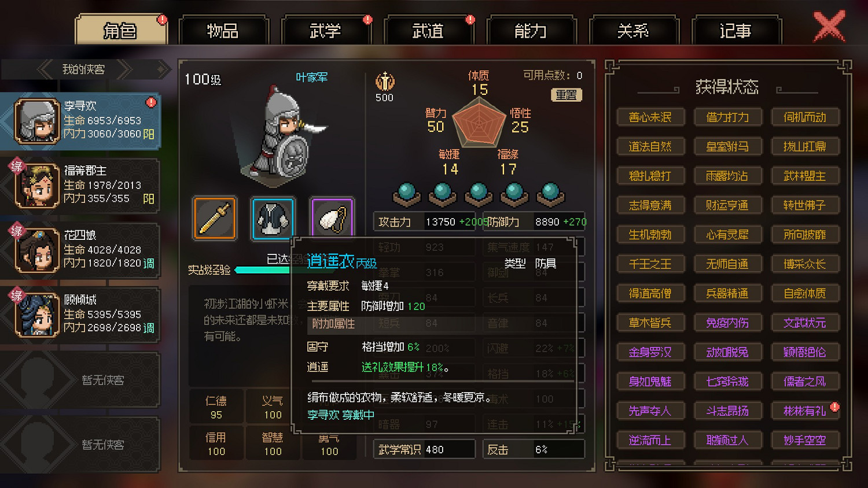Open the 关系 tab
This screenshot has width=868, height=488.
[633, 31]
